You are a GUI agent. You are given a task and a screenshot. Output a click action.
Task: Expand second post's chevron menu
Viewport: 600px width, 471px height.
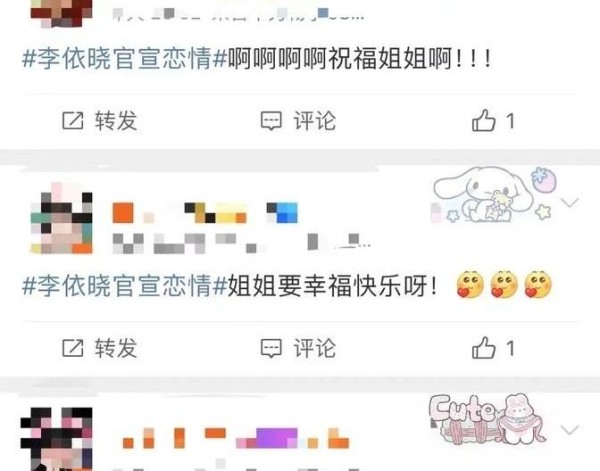click(x=570, y=202)
